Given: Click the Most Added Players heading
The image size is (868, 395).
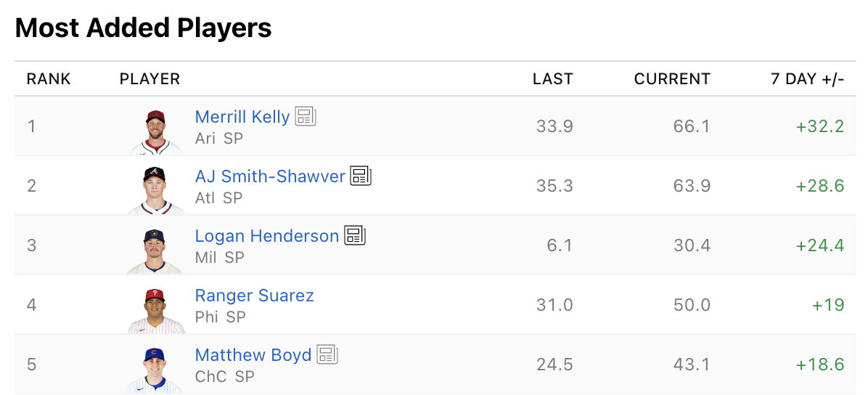Looking at the screenshot, I should [143, 28].
